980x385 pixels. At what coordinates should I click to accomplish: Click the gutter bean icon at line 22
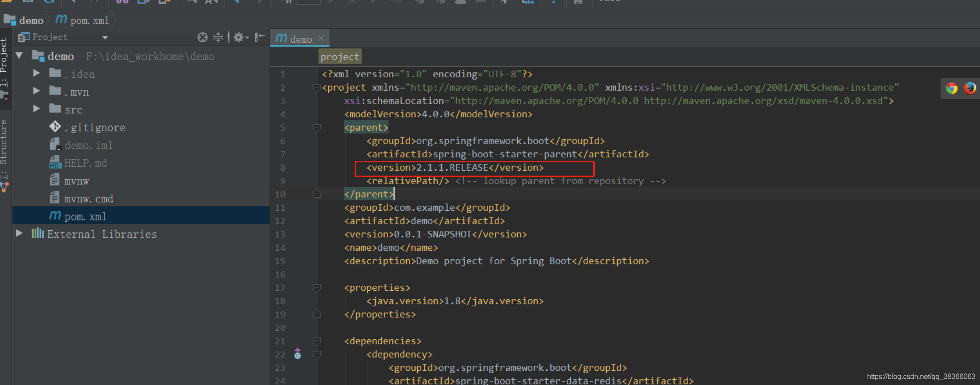298,354
